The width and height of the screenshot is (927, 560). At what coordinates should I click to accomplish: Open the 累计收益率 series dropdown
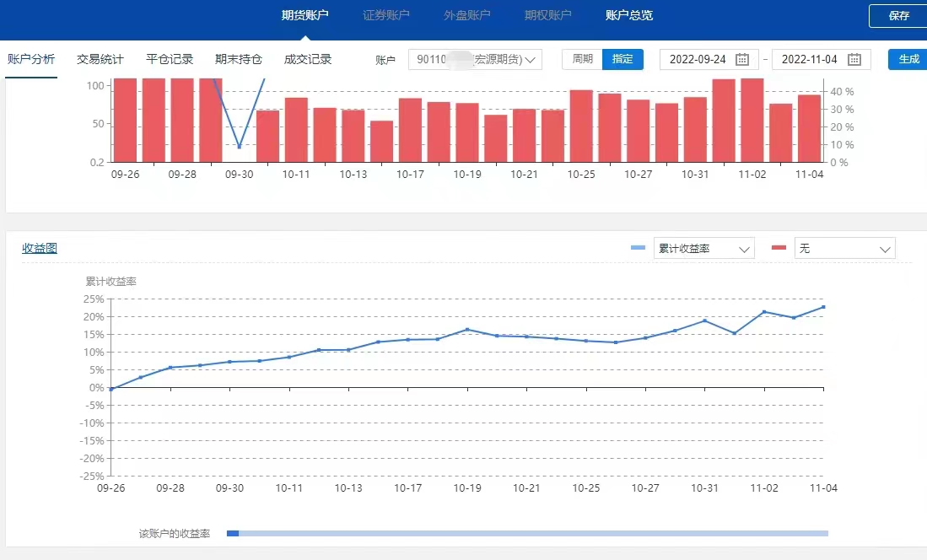[x=703, y=249]
